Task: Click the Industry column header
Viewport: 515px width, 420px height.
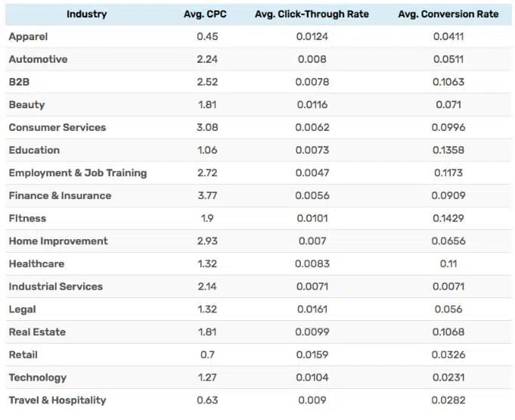Action: (x=86, y=14)
